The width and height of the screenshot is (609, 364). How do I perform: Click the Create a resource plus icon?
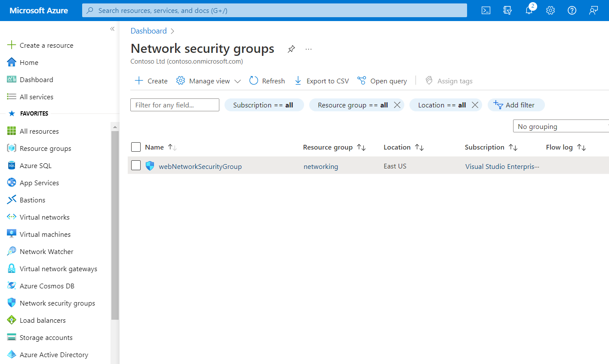point(12,45)
